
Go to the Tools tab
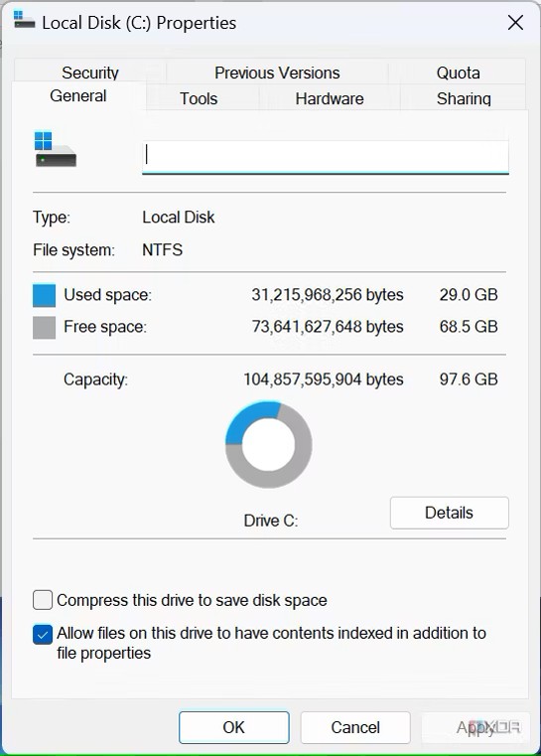click(x=199, y=98)
